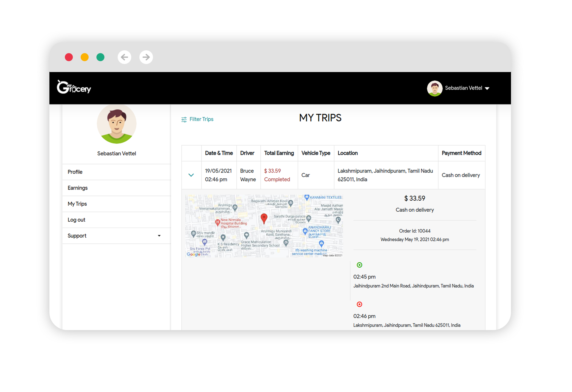The image size is (572, 392).
Task: Click the Shiv mandir map marker
Action: click(x=193, y=234)
